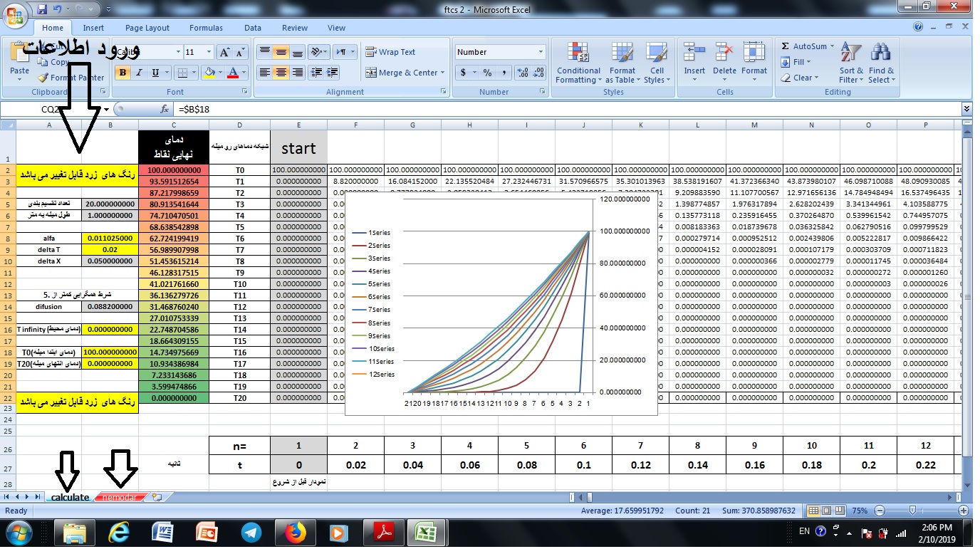Toggle Bold formatting

pos(123,73)
